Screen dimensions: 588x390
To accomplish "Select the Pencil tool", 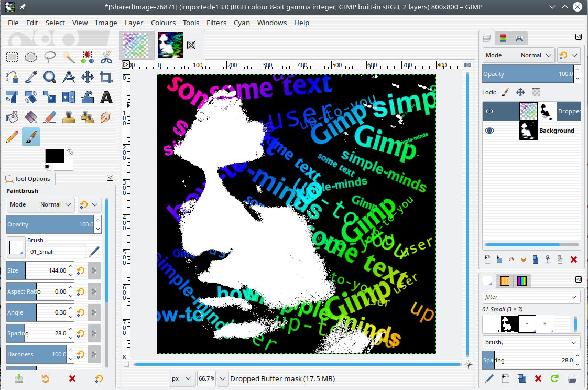I will pyautogui.click(x=12, y=137).
